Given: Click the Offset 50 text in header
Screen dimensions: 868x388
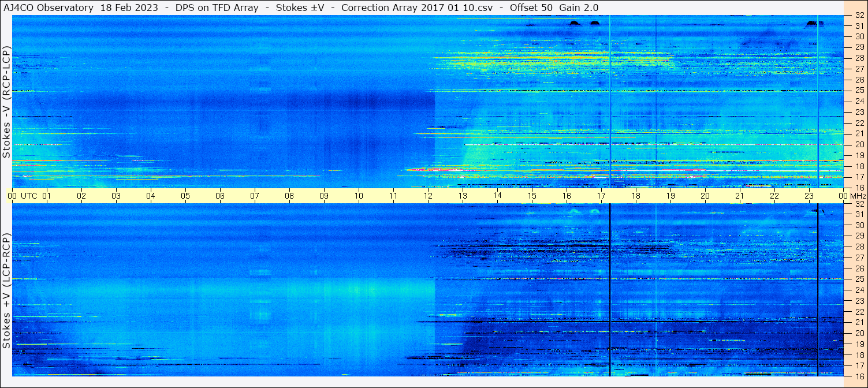Looking at the screenshot, I should (531, 8).
